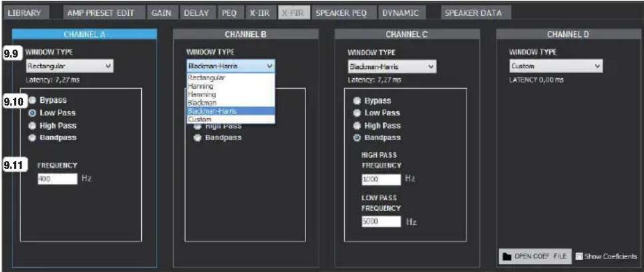Image resolution: width=644 pixels, height=272 pixels.
Task: Open Channel C window type dropdown
Action: [x=392, y=66]
